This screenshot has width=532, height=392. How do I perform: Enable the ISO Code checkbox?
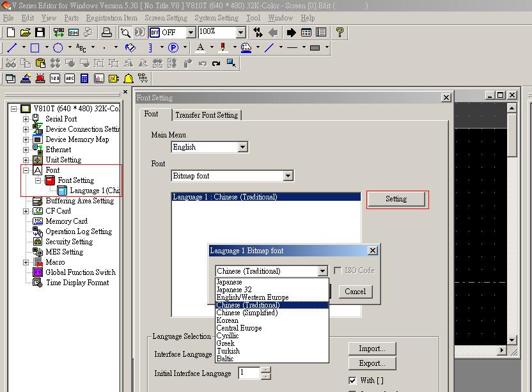338,270
